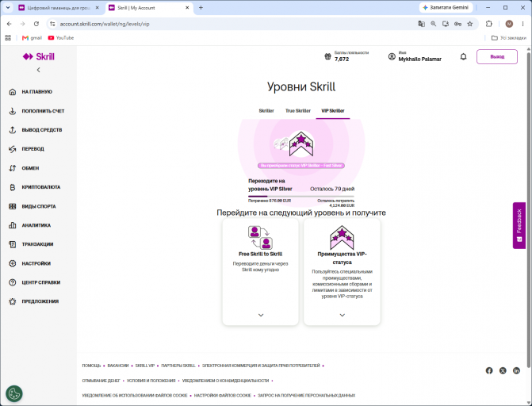
Task: Open the ПОМОЩЬ footer link
Action: [91, 366]
